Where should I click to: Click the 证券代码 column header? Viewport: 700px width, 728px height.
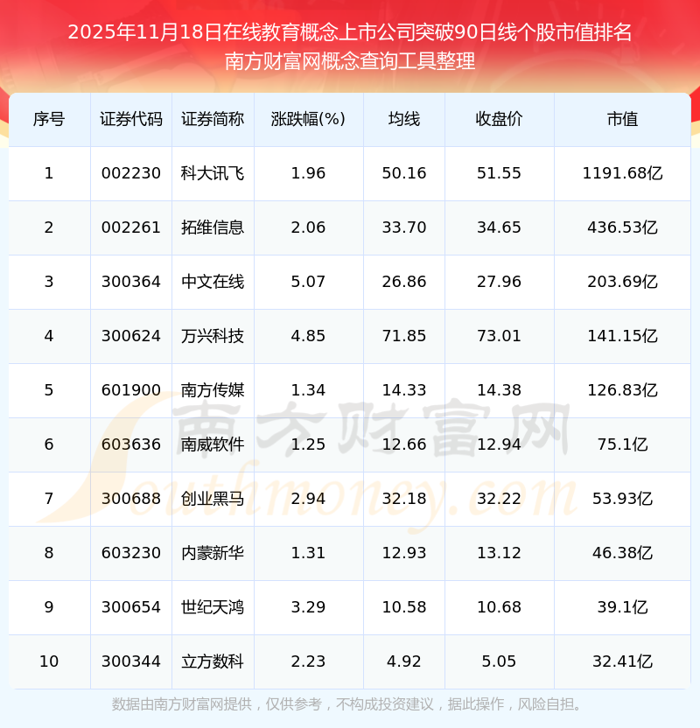(131, 119)
